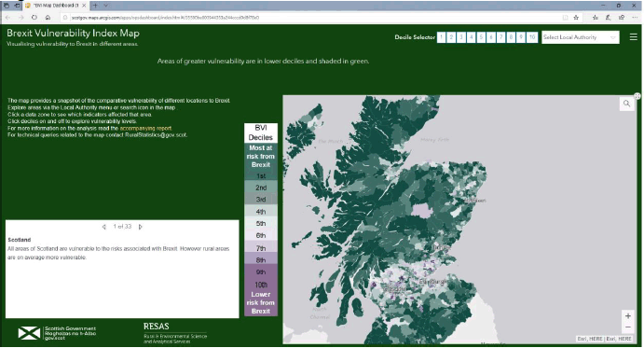Click the 9th decile legend swatch
Image resolution: width=644 pixels, height=348 pixels.
(x=261, y=271)
